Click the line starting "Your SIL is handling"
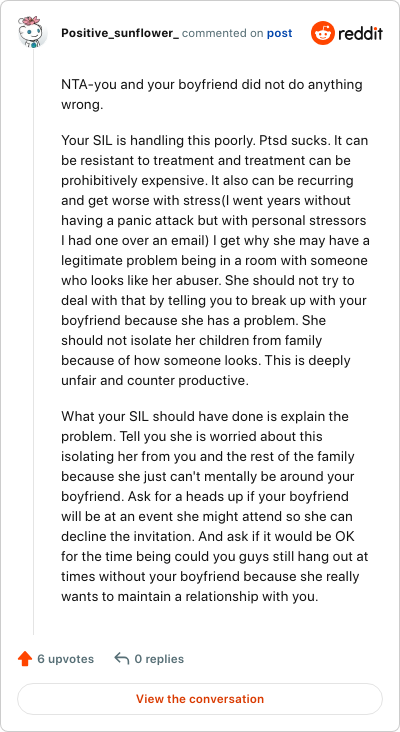The width and height of the screenshot is (400, 732). coord(211,140)
